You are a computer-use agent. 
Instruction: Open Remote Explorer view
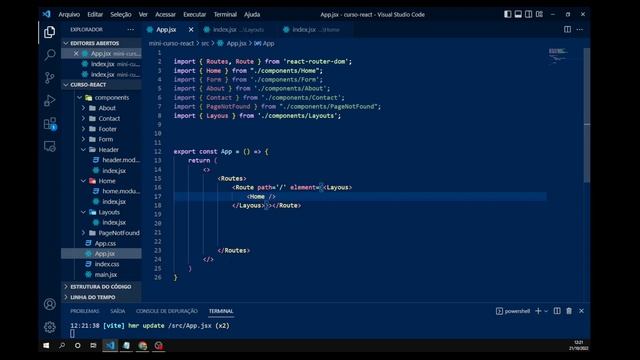49,146
